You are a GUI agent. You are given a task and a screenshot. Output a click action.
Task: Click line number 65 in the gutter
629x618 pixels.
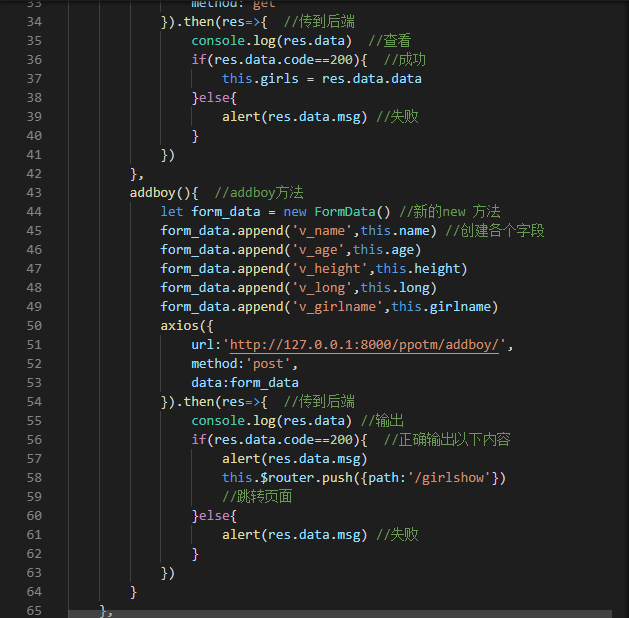point(34,611)
